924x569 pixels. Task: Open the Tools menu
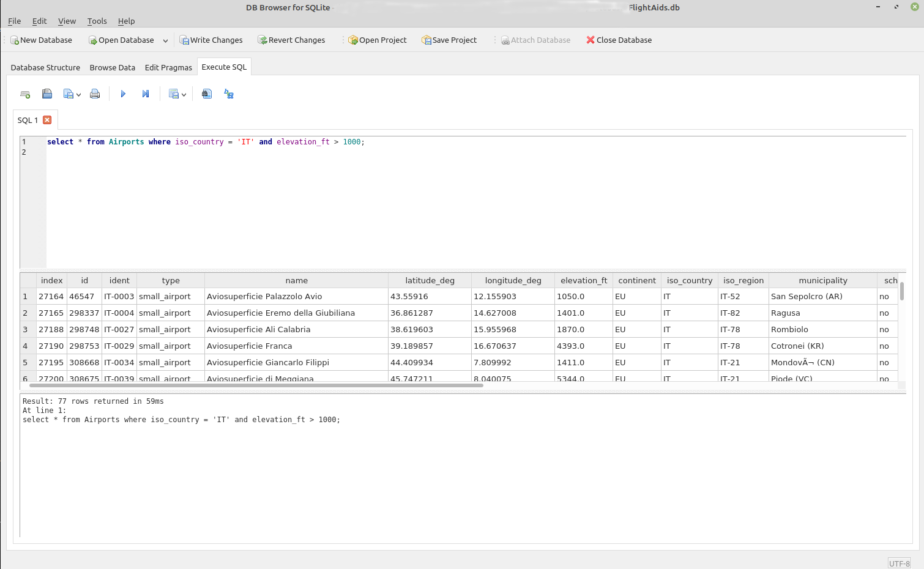pos(97,21)
